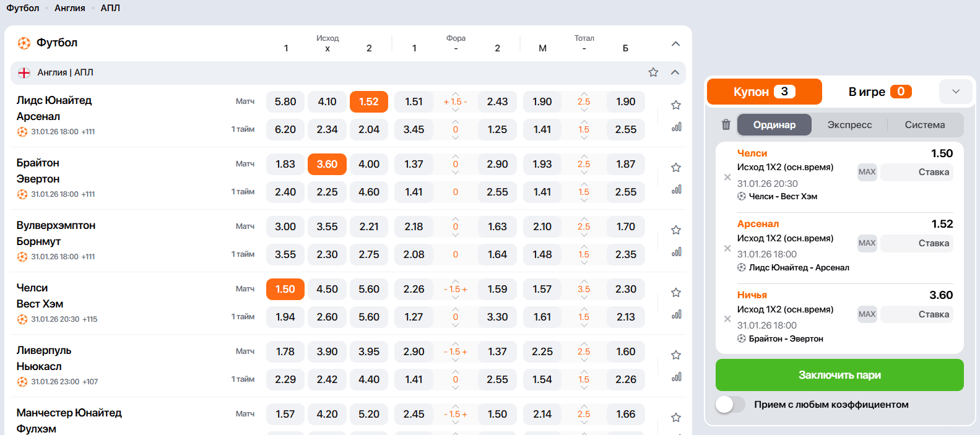
Task: Deselect the 3.60 draw odds for Брайтон – Эвертон
Action: coord(327,164)
